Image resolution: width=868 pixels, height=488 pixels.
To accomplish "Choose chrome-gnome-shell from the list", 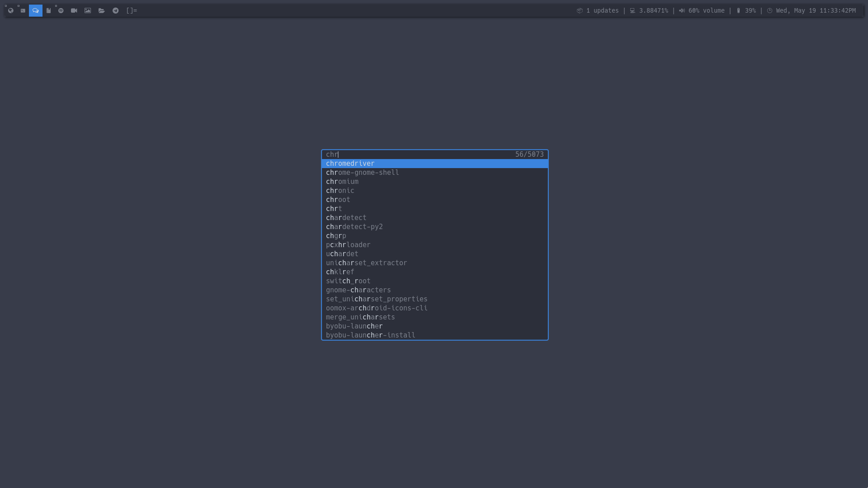I will (435, 173).
